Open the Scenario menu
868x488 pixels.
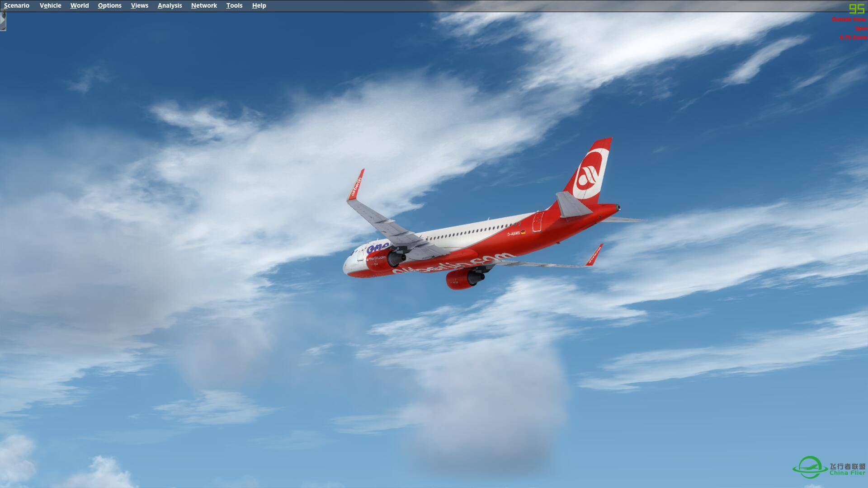(16, 5)
